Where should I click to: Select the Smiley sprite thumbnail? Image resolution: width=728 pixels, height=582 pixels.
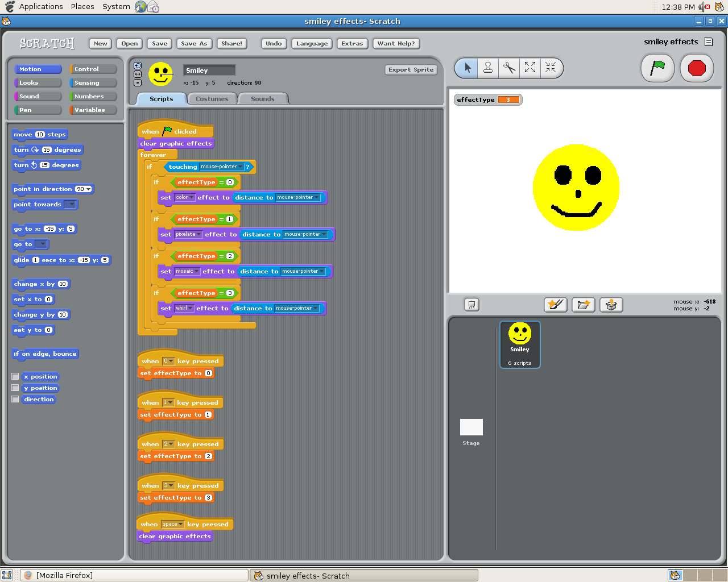coord(520,344)
